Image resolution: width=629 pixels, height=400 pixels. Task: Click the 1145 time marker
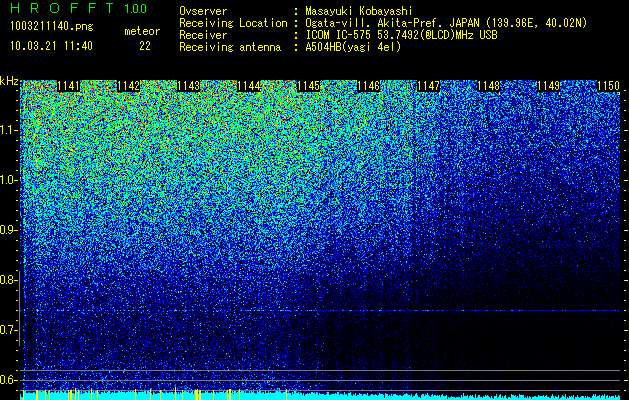pos(308,86)
